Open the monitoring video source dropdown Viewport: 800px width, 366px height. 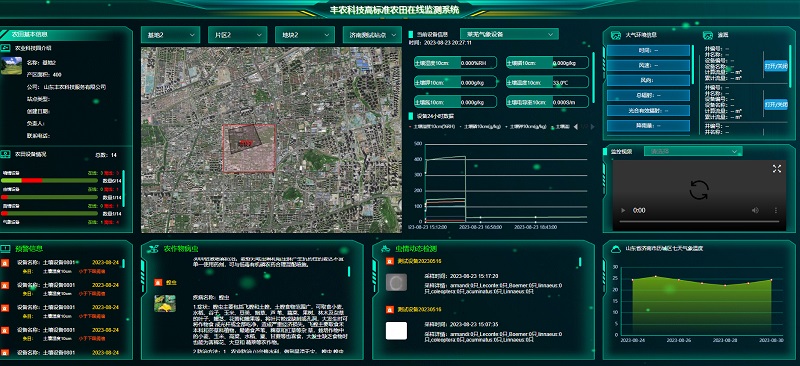(693, 152)
